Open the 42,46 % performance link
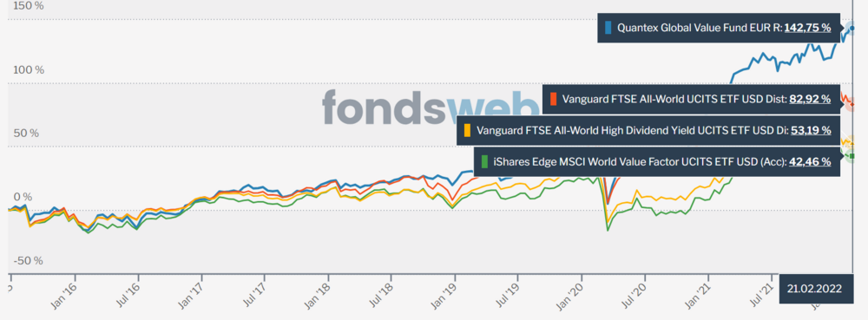 click(811, 161)
